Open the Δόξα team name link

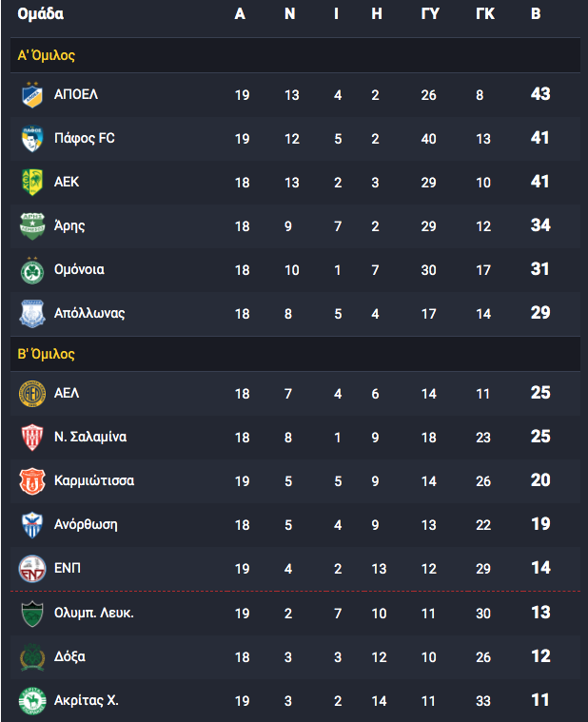(69, 656)
